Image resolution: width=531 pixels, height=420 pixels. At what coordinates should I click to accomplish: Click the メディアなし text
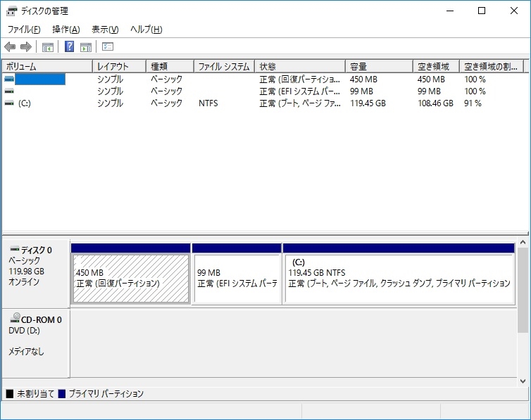click(x=26, y=351)
